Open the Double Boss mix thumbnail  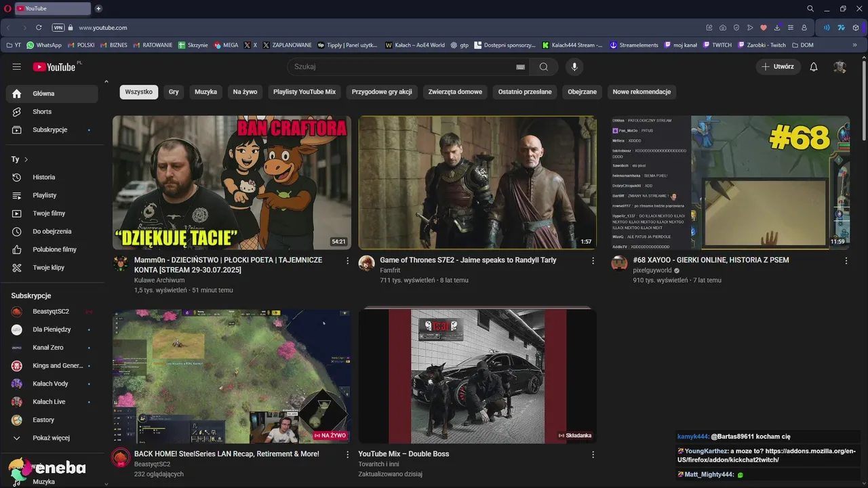(477, 376)
